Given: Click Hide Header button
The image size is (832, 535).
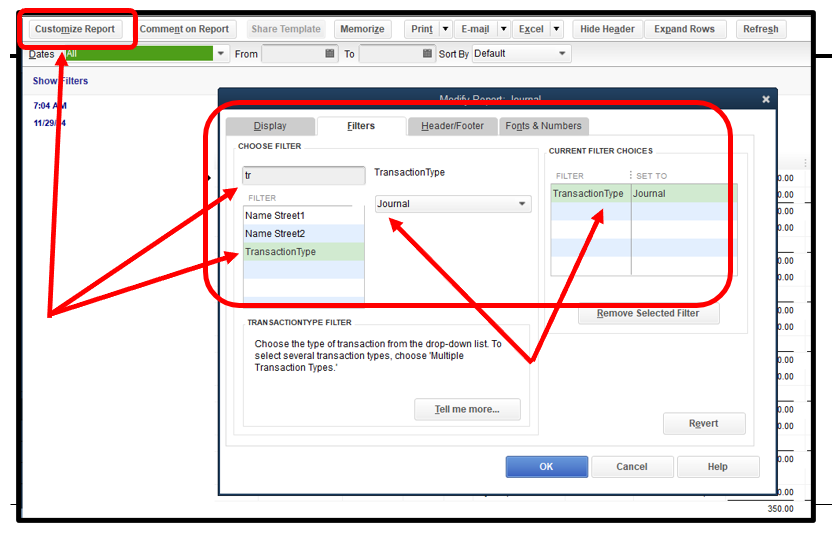Looking at the screenshot, I should click(607, 29).
